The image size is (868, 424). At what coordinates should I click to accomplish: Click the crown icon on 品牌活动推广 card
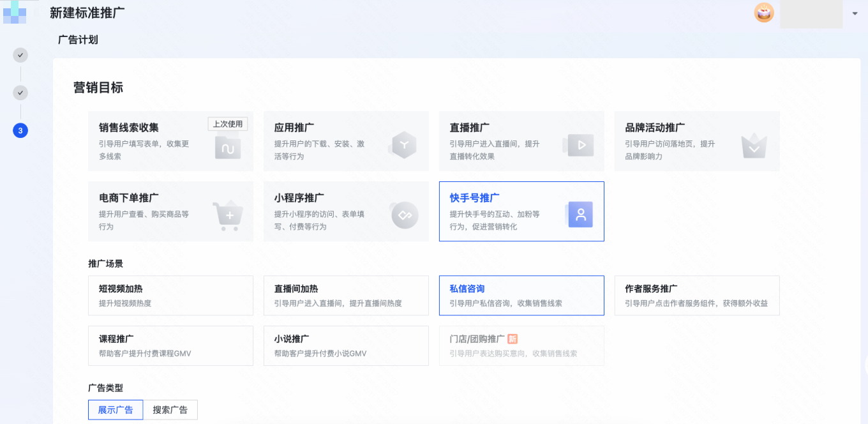[x=754, y=145]
